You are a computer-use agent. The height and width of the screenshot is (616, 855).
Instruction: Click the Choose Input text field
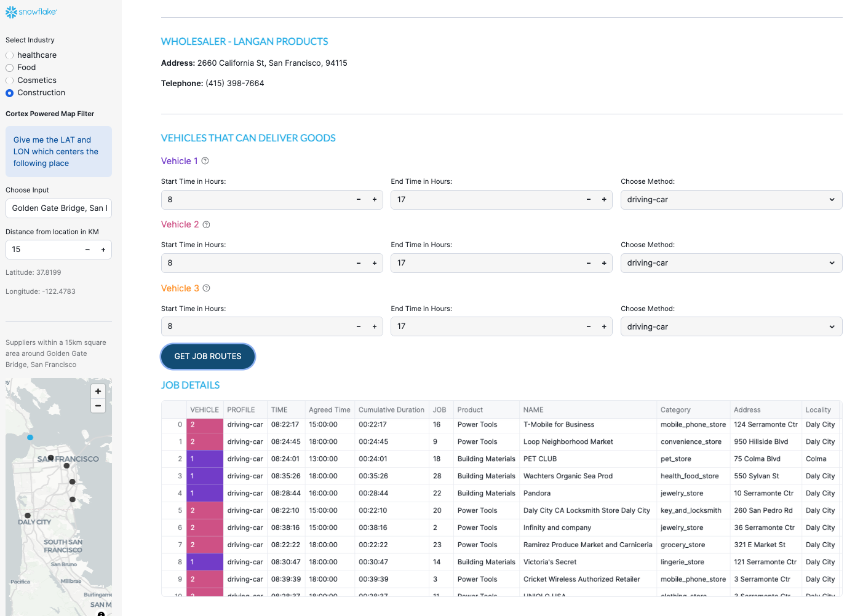coord(58,208)
